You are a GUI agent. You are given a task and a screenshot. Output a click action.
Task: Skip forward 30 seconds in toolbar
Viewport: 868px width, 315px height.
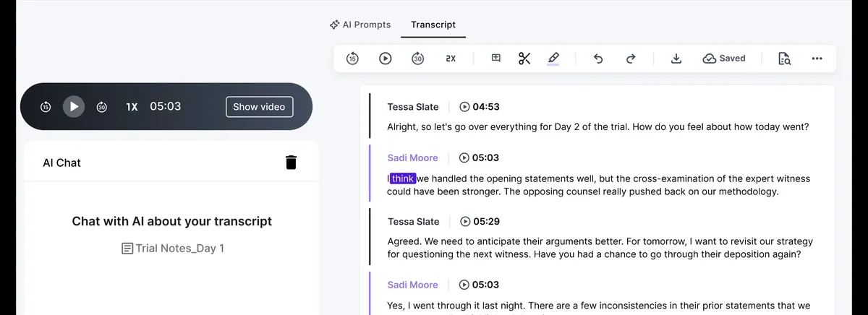pyautogui.click(x=418, y=59)
